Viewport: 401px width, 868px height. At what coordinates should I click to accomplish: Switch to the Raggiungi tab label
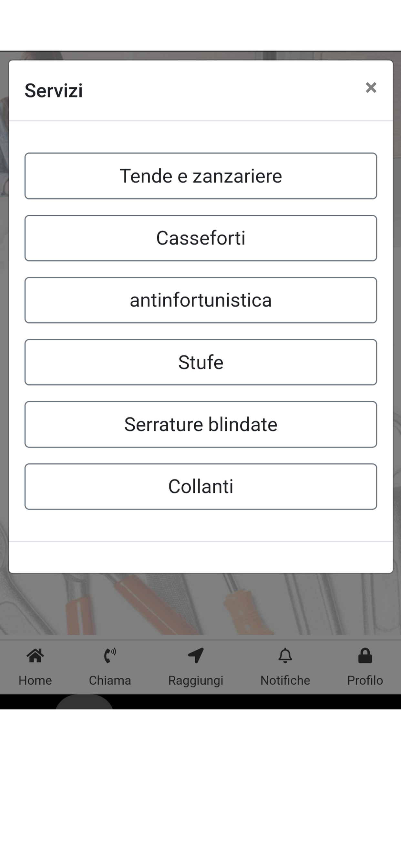click(196, 681)
